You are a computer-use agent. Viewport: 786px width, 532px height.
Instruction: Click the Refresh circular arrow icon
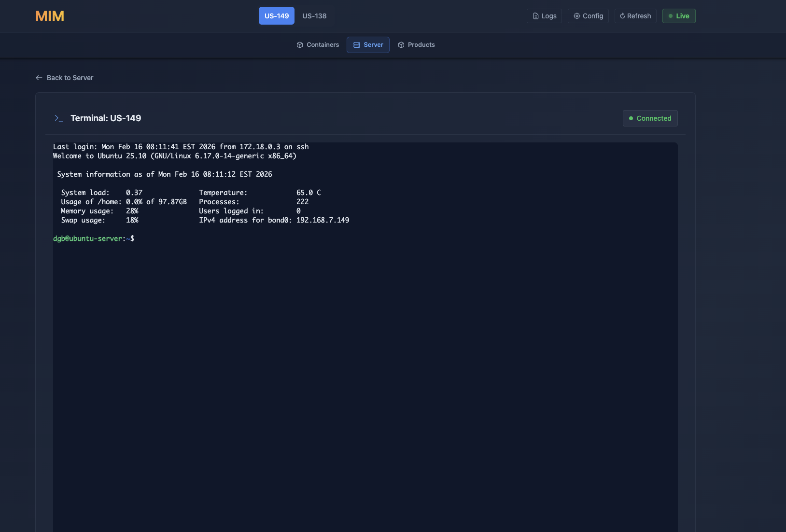[623, 15]
